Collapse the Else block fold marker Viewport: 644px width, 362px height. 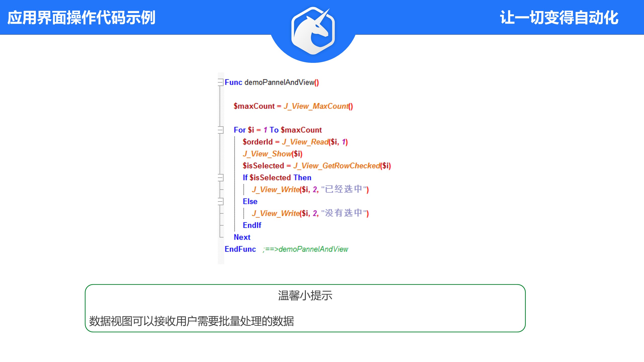point(221,201)
